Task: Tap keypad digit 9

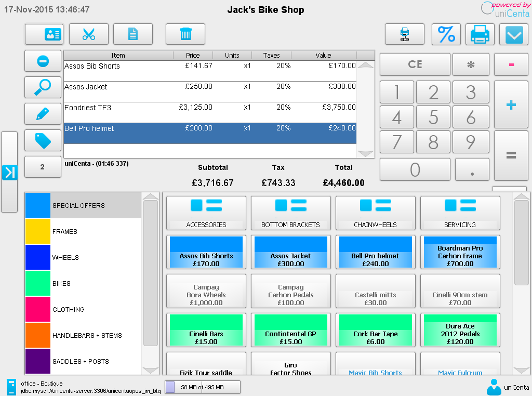Action: (x=471, y=142)
